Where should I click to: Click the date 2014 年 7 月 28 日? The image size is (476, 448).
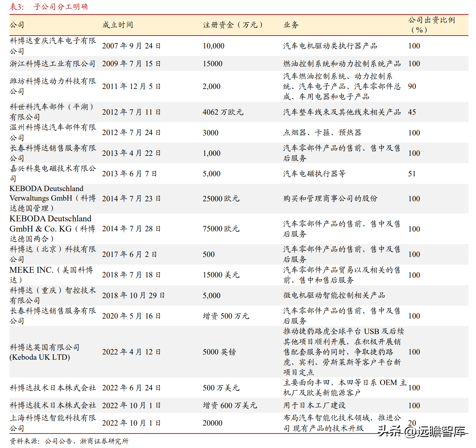click(x=131, y=229)
